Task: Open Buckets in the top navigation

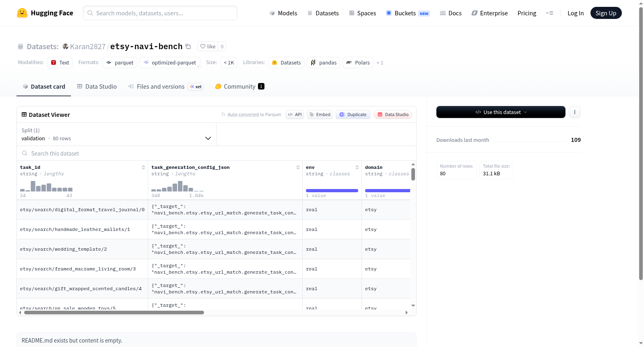Action: (408, 13)
